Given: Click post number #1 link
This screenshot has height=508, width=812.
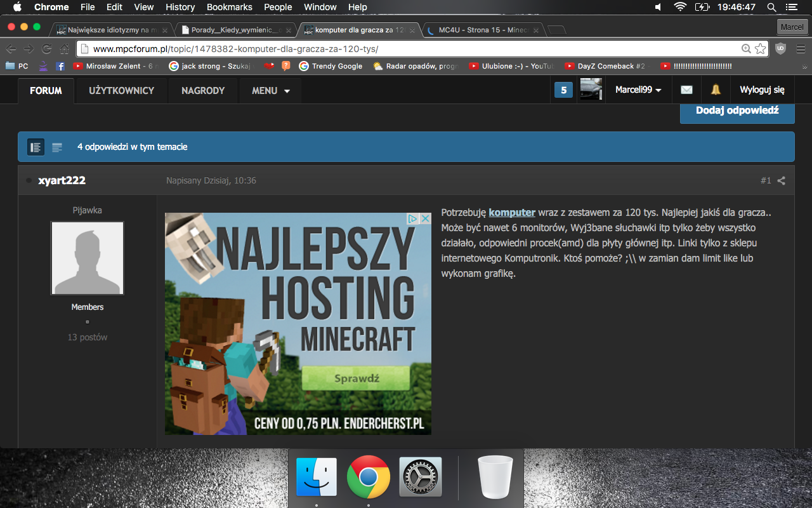Looking at the screenshot, I should pos(766,180).
